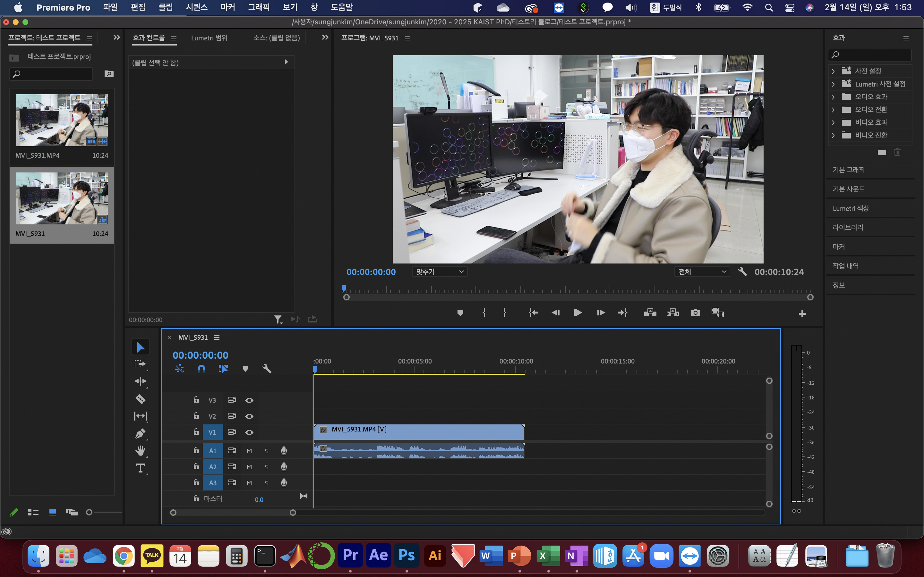This screenshot has height=577, width=924.
Task: Select the MVI_5931.MP4 clip thumbnail
Action: click(62, 120)
